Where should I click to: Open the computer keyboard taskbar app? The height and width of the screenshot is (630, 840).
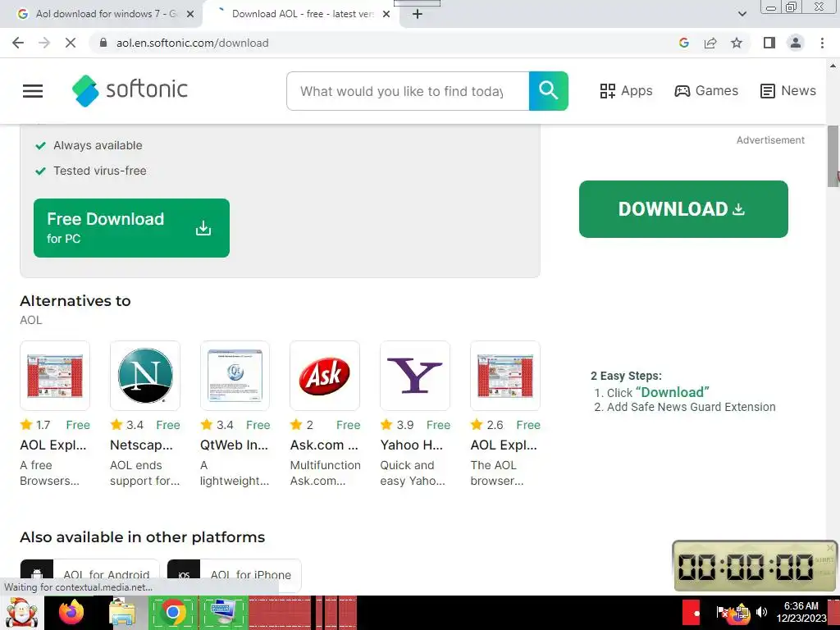pyautogui.click(x=224, y=613)
